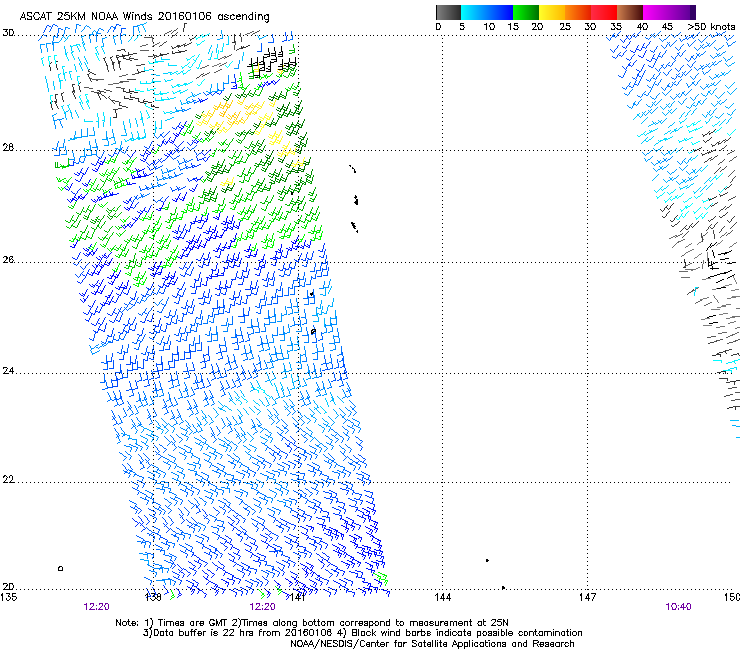Click the longitude label '141'
This screenshot has width=740, height=650.
tap(297, 597)
